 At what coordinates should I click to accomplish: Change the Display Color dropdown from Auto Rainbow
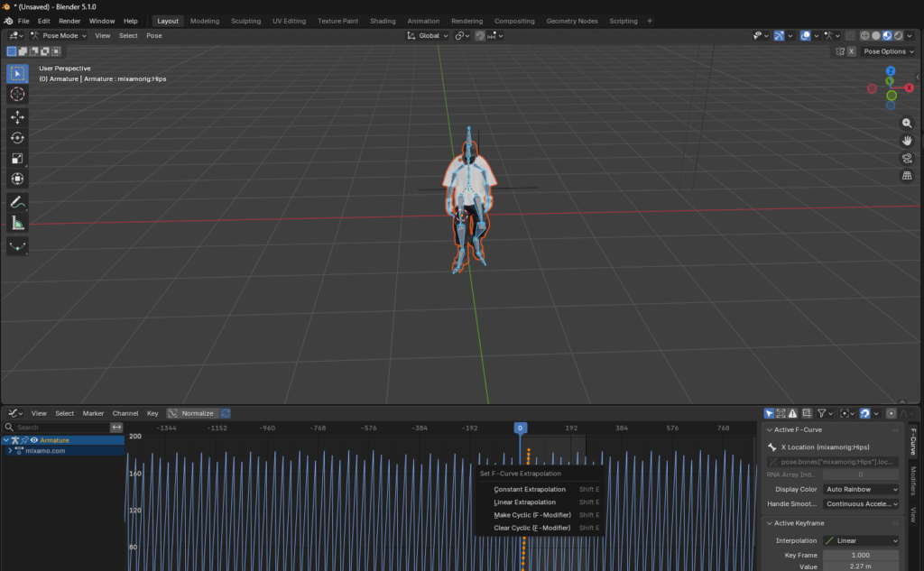[860, 489]
